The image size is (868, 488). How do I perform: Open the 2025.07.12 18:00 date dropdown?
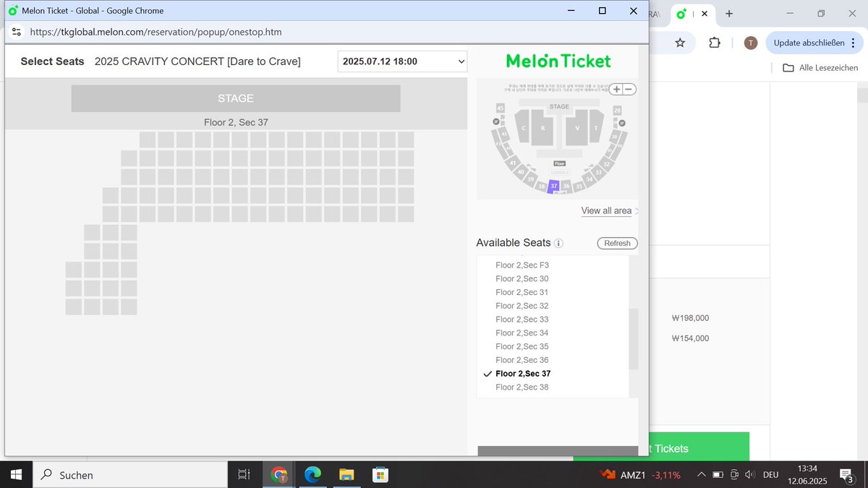pyautogui.click(x=401, y=61)
